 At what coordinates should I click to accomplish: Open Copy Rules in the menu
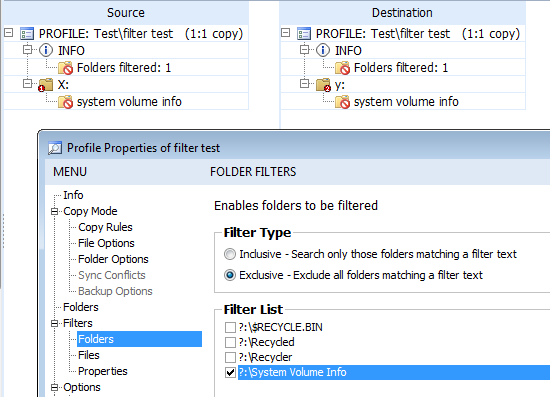105,227
